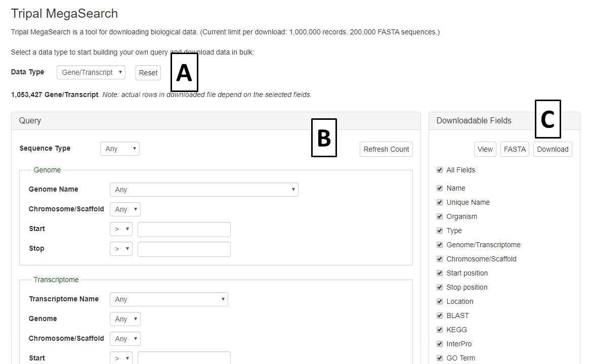Open the Transcriptome Name dropdown
Viewport: 592px width, 364px height.
coord(169,299)
